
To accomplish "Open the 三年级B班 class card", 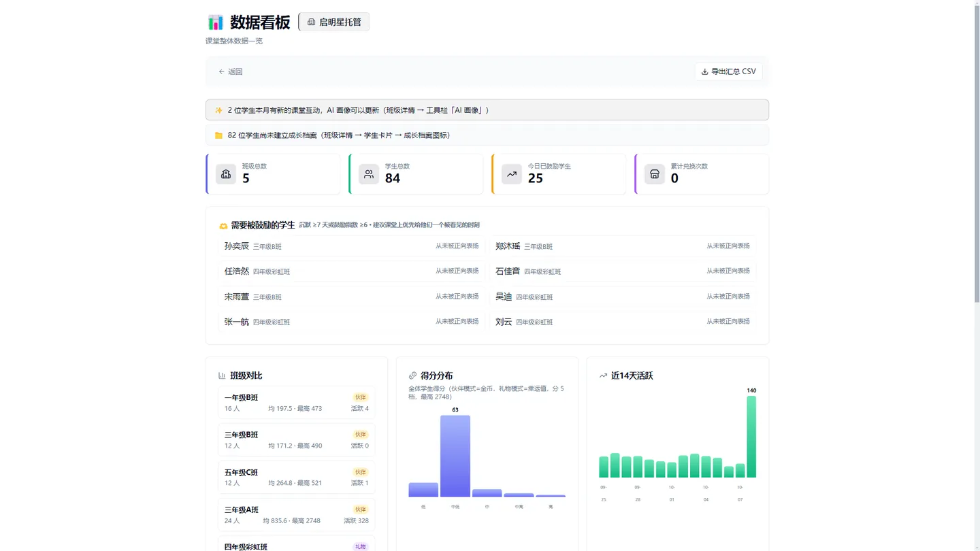I will 297,440.
